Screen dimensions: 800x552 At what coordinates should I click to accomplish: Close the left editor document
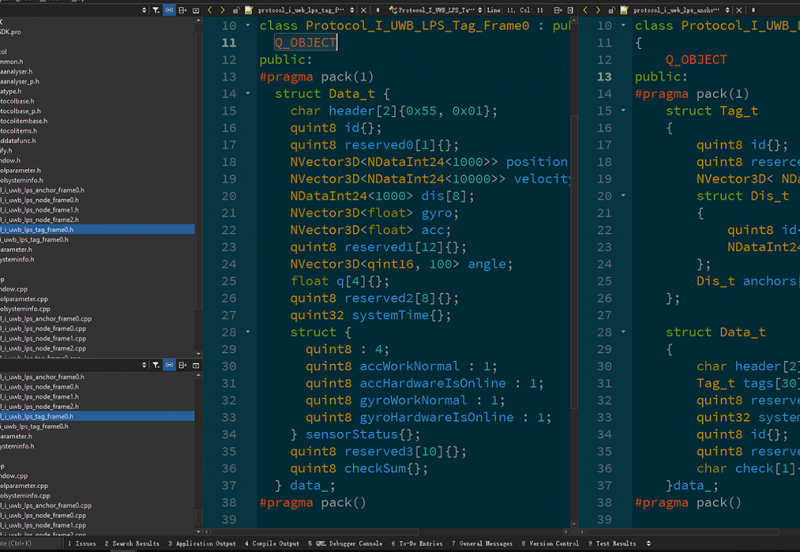(363, 10)
